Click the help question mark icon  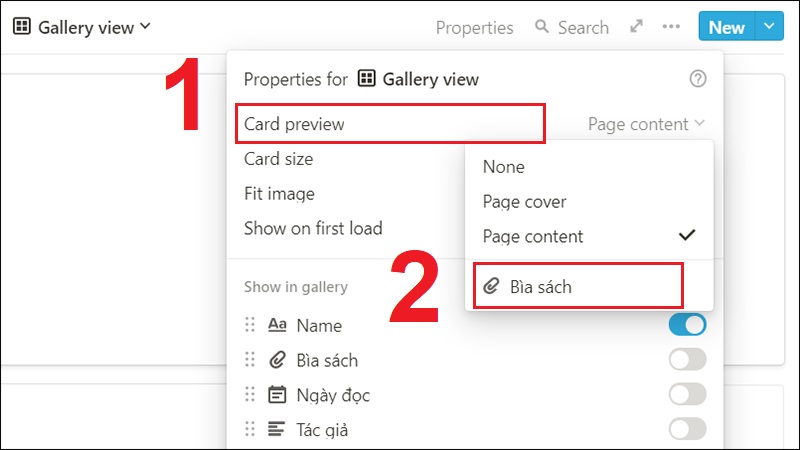[698, 79]
